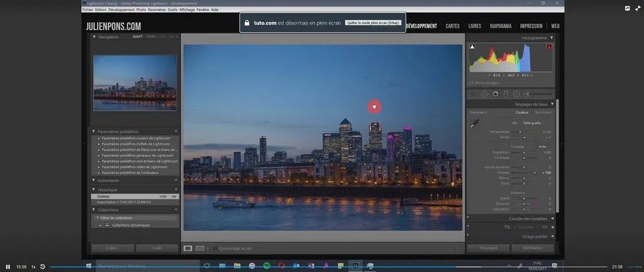Enable the Epreuvage écran checkbox
644x272 pixels.
point(215,249)
